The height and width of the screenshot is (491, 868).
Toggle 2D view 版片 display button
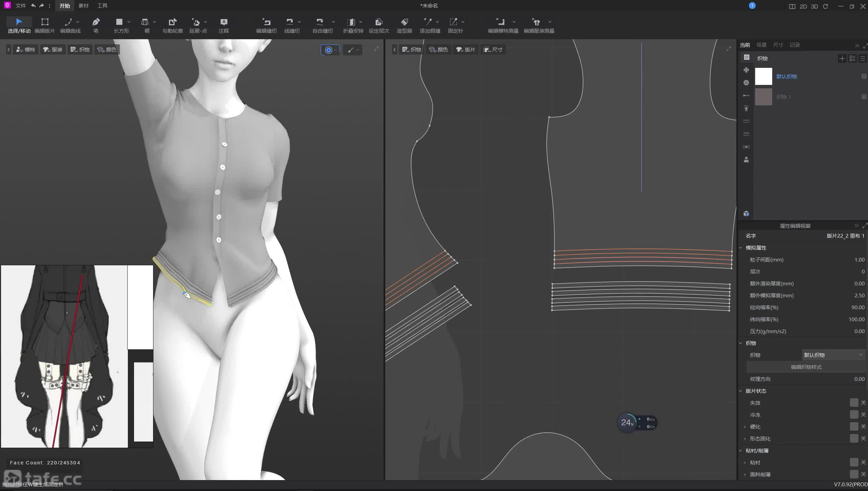coord(466,49)
